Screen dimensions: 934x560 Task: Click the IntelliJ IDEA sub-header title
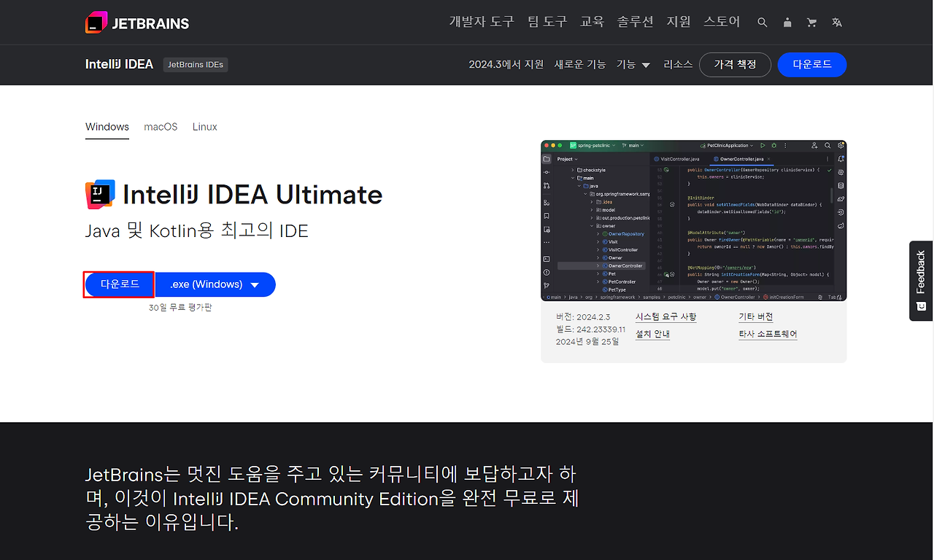[x=119, y=64]
